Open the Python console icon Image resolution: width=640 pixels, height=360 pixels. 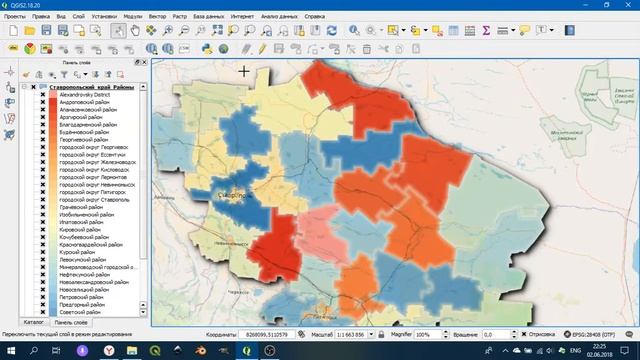[x=207, y=49]
